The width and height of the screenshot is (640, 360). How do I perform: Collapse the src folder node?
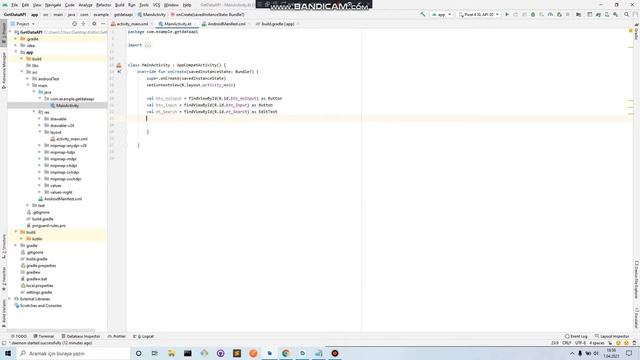(22, 72)
